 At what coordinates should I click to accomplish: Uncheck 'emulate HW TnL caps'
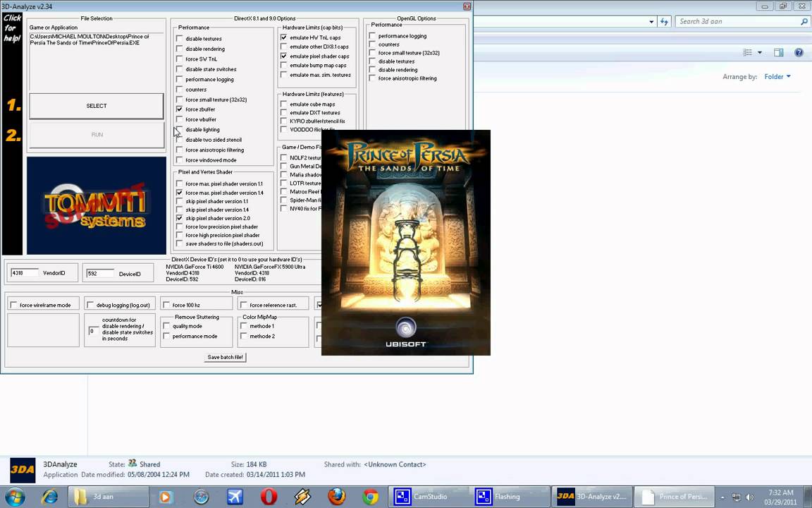(284, 37)
